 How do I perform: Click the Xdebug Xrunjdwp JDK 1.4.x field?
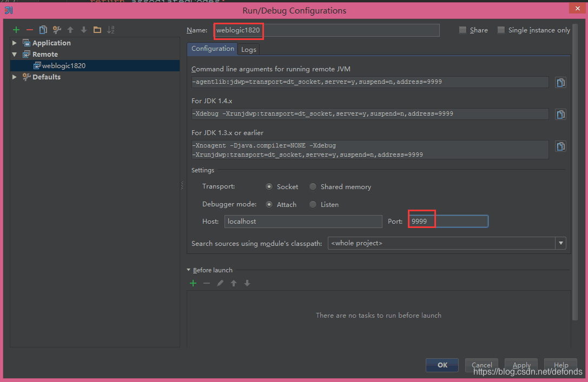point(370,114)
